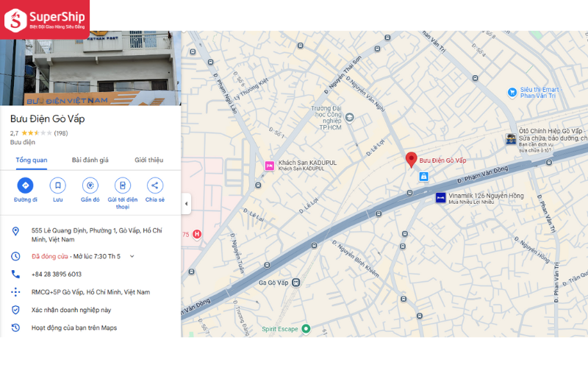The height and width of the screenshot is (368, 588).
Task: Open the 198 reviews count link
Action: (x=61, y=133)
